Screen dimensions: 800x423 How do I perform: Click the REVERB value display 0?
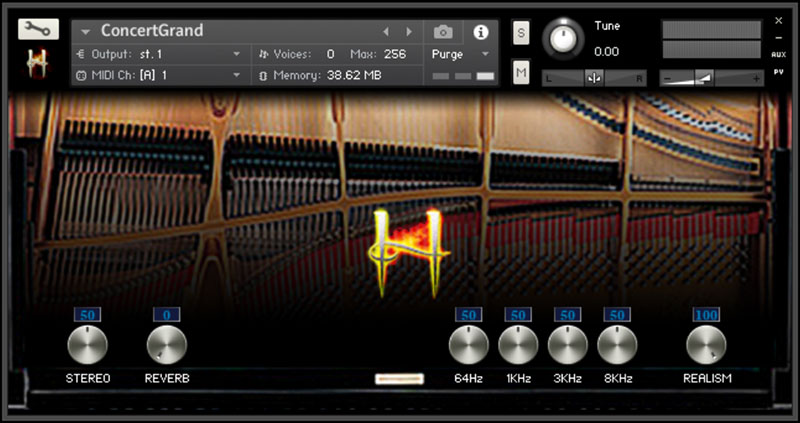coord(167,315)
